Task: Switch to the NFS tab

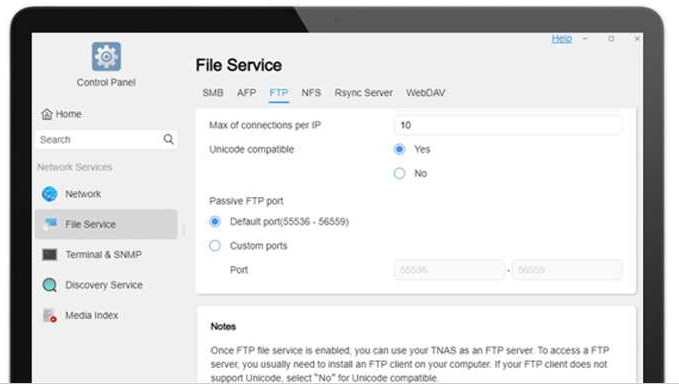Action: (311, 93)
